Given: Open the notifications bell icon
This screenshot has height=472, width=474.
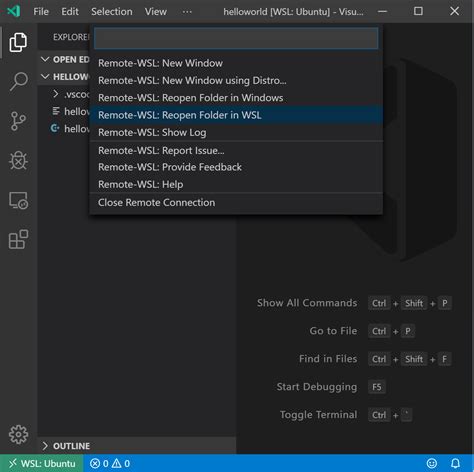Looking at the screenshot, I should coord(455,463).
